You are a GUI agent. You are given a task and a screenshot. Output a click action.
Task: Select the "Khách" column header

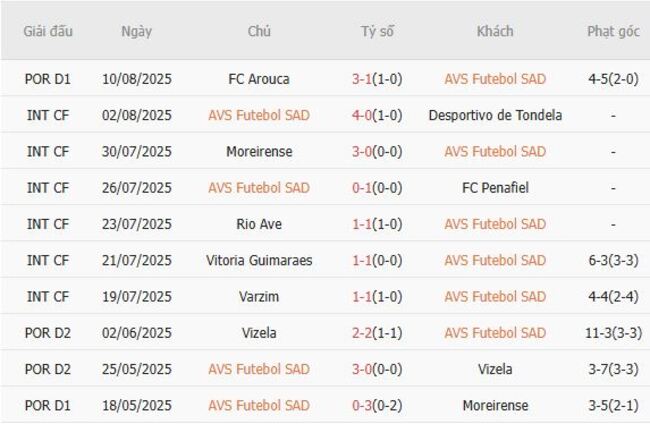click(495, 31)
